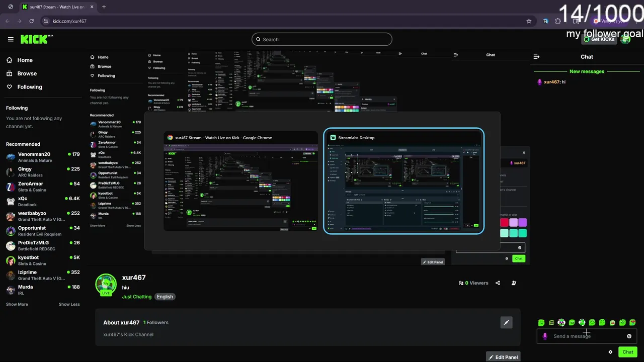This screenshot has width=644, height=362.
Task: Expand the list with Show More
Action: click(17, 304)
